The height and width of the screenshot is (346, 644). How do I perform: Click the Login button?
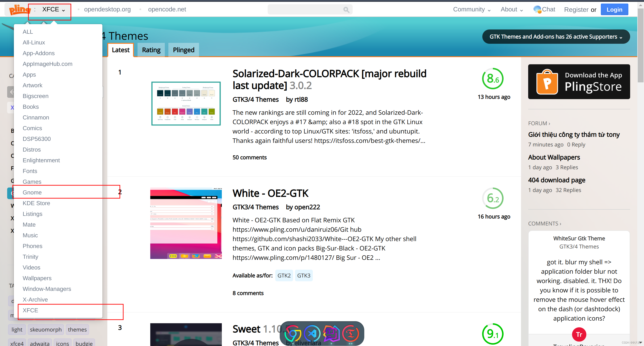pyautogui.click(x=614, y=9)
